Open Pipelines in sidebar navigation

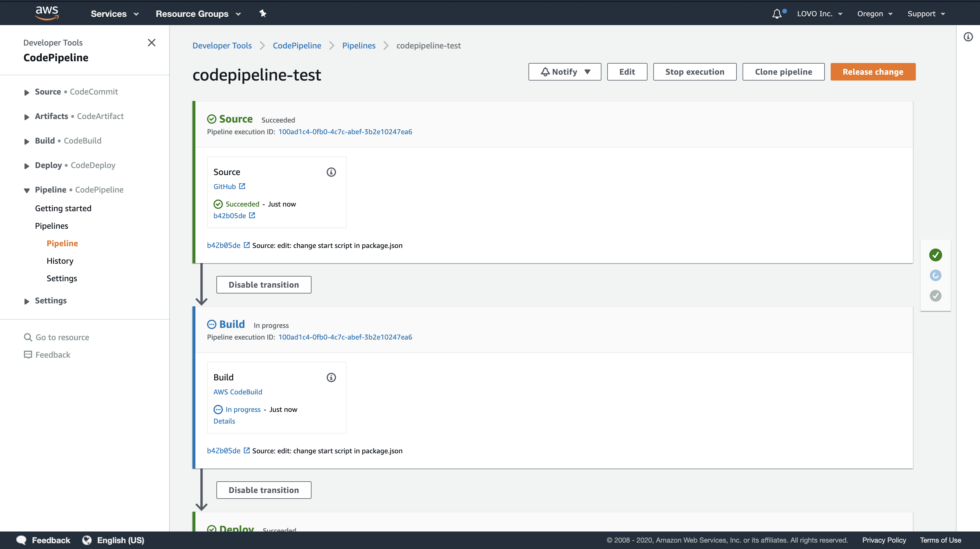(51, 226)
